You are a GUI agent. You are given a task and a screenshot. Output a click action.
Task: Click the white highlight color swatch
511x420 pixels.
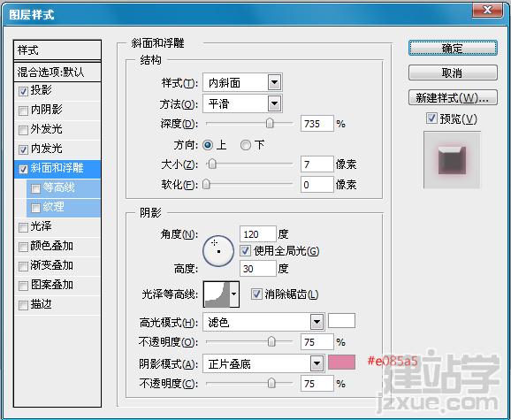[x=341, y=321]
